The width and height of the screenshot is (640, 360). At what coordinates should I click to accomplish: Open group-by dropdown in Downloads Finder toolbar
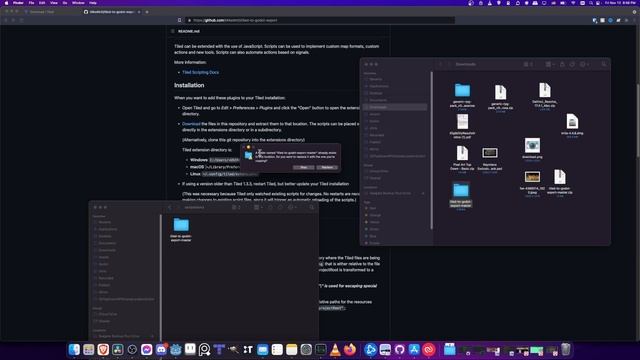(x=550, y=64)
